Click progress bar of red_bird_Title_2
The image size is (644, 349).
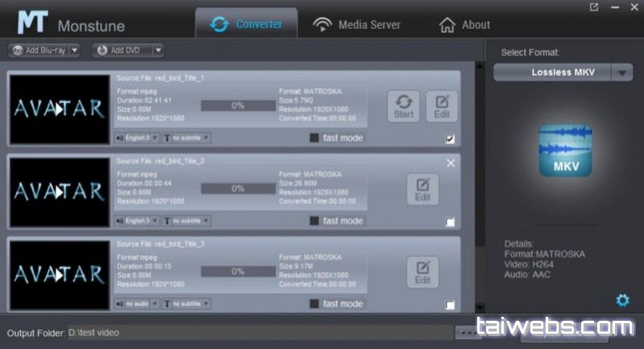[x=238, y=189]
